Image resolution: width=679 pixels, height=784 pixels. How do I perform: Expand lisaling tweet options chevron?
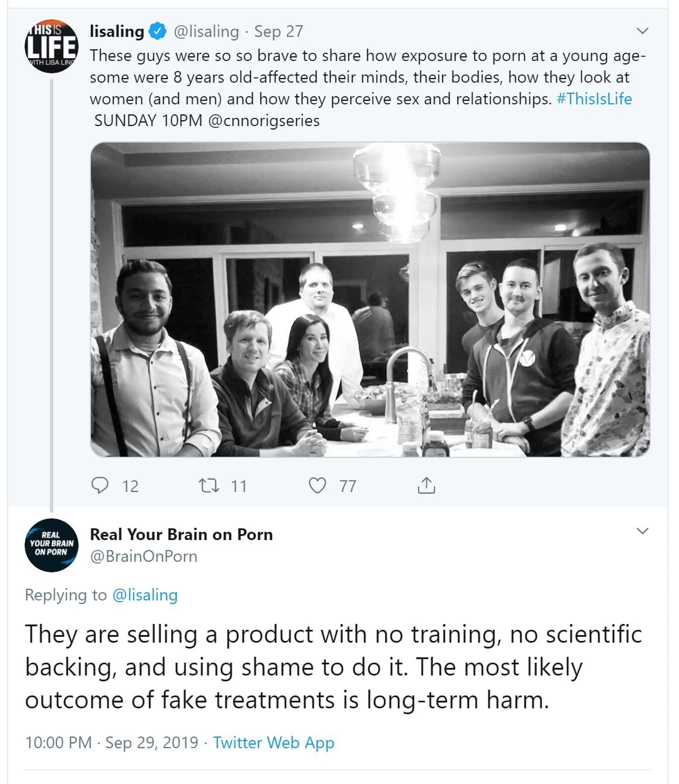click(x=643, y=31)
